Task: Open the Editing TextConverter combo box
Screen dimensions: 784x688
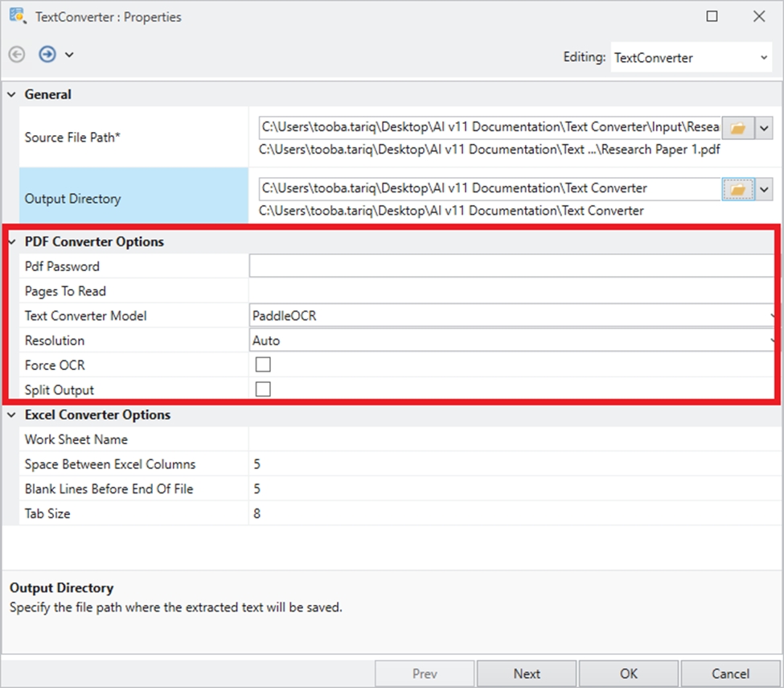Action: point(691,58)
